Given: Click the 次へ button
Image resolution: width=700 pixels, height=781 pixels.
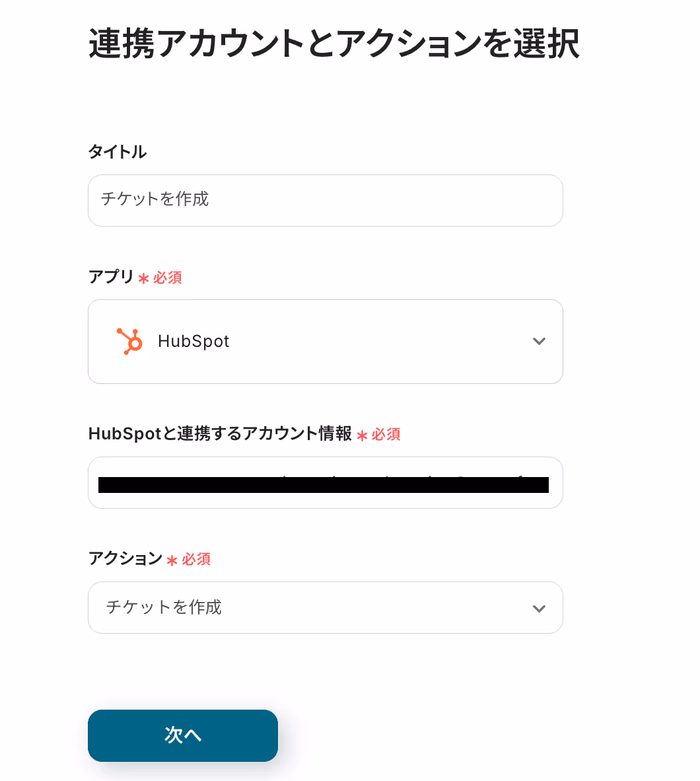Looking at the screenshot, I should 183,735.
